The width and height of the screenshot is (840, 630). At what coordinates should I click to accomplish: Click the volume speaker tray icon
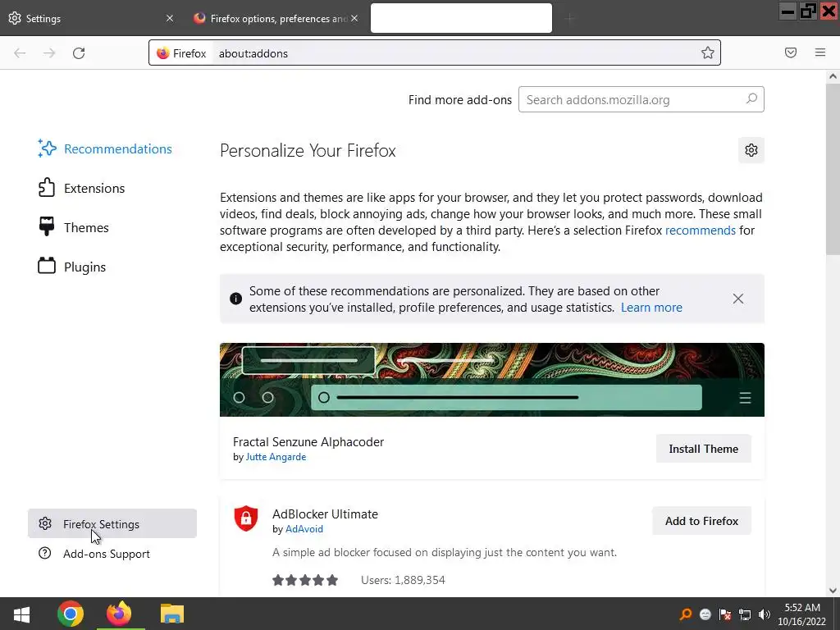765,614
